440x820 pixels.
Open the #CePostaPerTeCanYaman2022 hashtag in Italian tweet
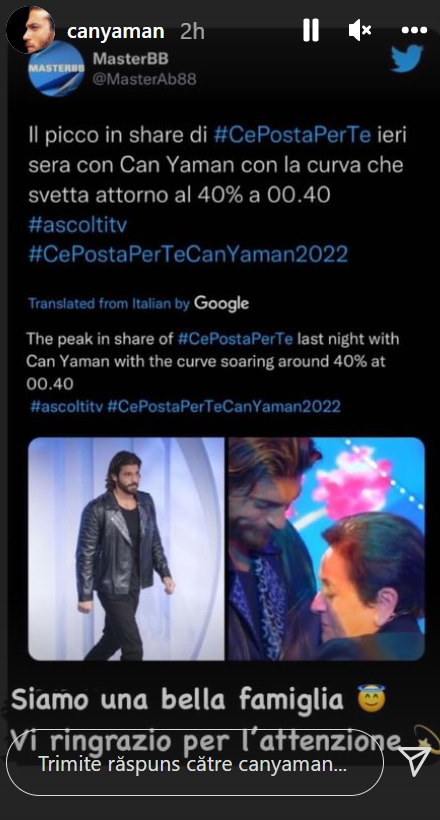(x=188, y=254)
